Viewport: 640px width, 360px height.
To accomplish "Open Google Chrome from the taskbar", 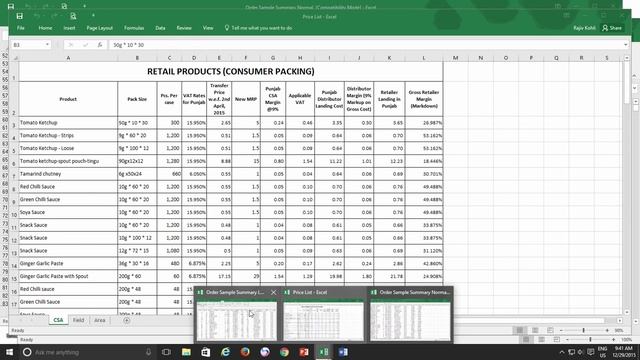I will coord(284,352).
